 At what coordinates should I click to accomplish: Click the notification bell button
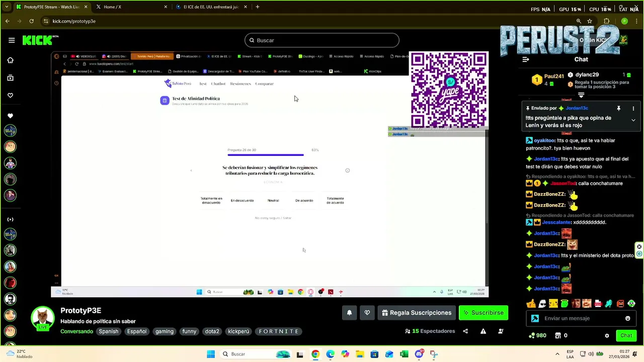[349, 313]
